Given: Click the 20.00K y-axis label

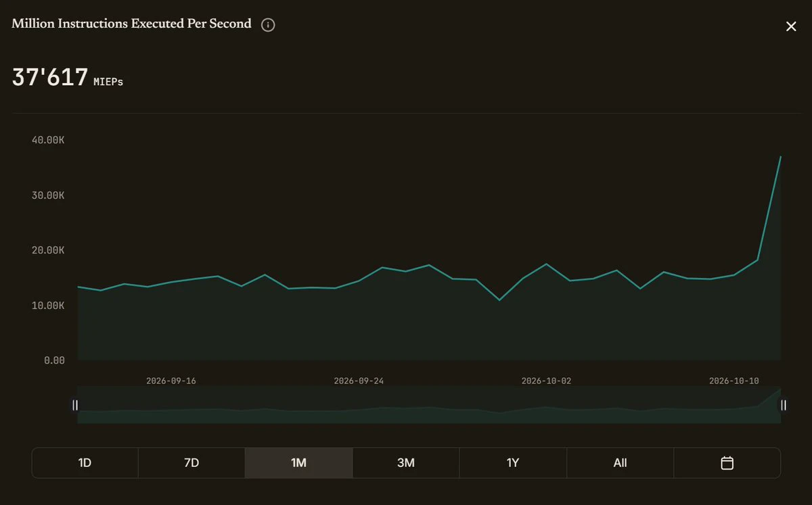Looking at the screenshot, I should click(47, 250).
